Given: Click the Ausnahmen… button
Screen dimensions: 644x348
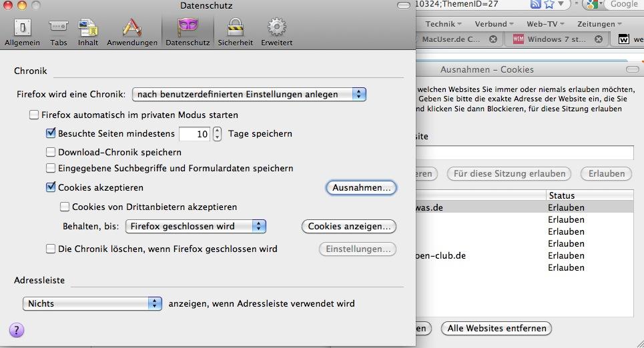Looking at the screenshot, I should pos(361,187).
